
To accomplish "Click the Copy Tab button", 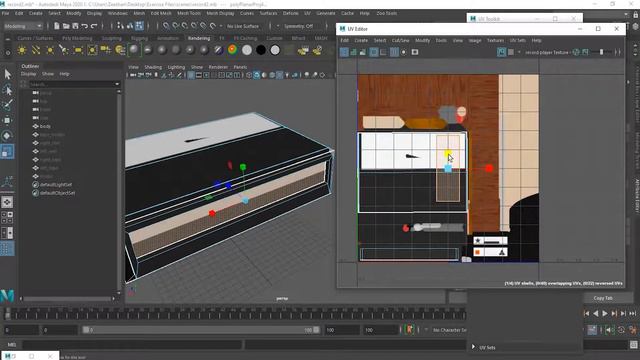I will [x=602, y=298].
